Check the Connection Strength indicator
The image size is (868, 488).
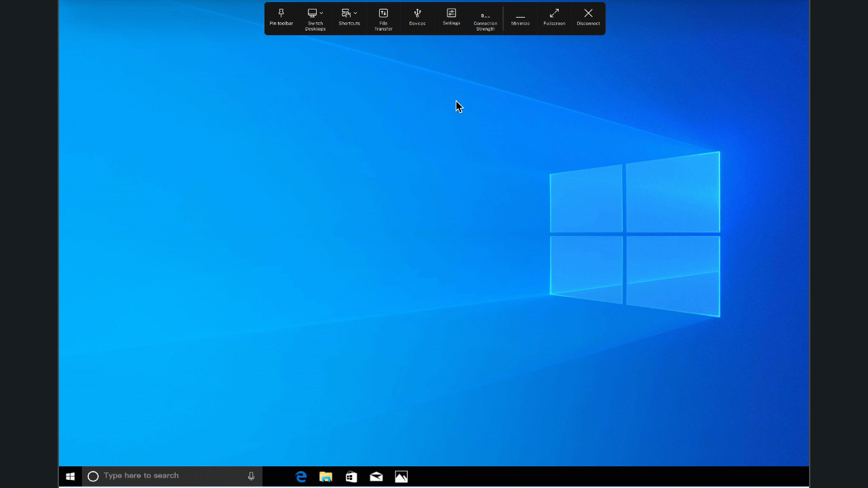pyautogui.click(x=485, y=19)
